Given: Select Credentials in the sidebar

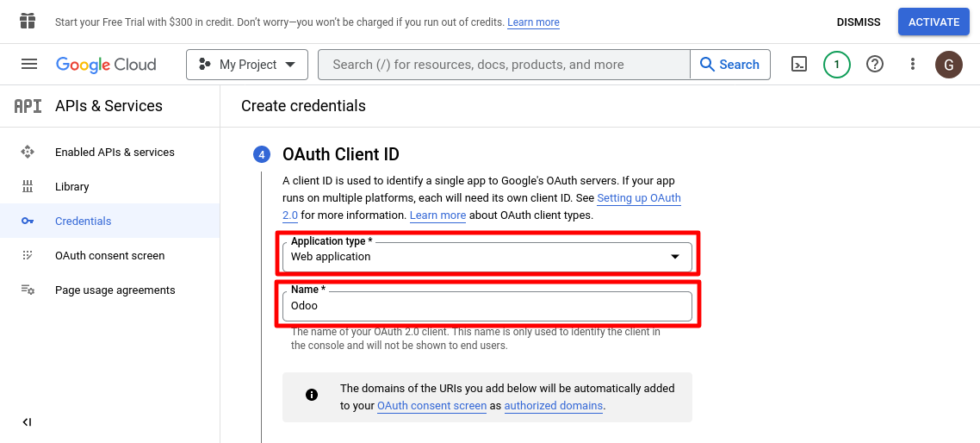Looking at the screenshot, I should (84, 221).
